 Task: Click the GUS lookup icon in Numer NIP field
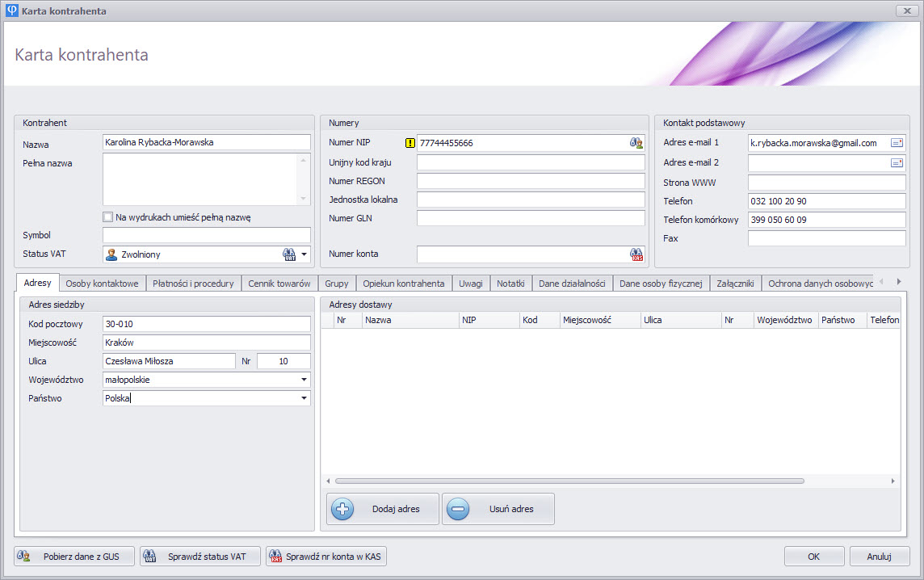point(636,143)
